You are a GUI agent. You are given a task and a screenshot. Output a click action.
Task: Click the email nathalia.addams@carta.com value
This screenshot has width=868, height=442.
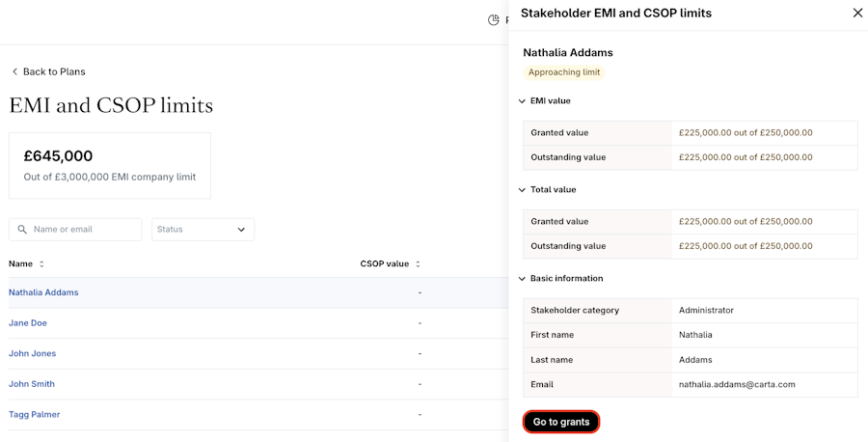click(x=737, y=384)
